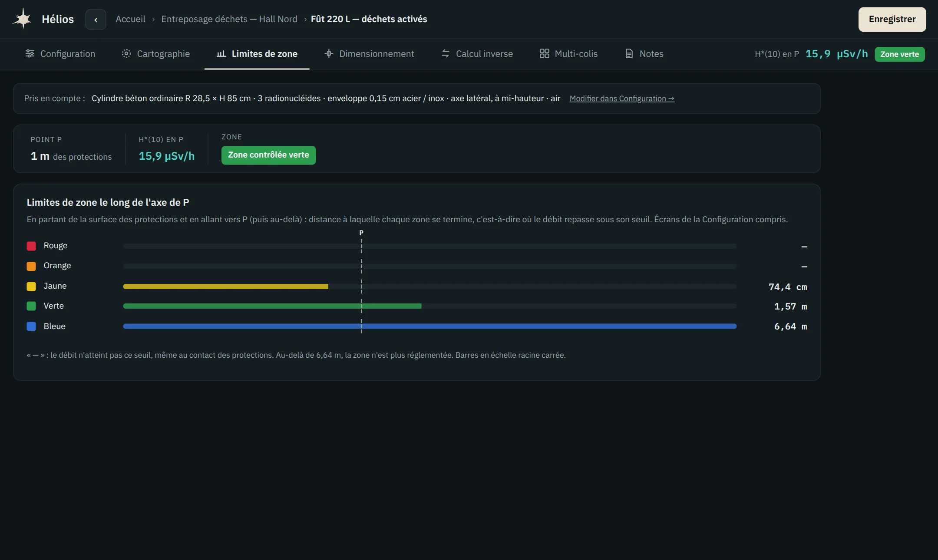938x560 pixels.
Task: Open the Notes tab
Action: [644, 54]
